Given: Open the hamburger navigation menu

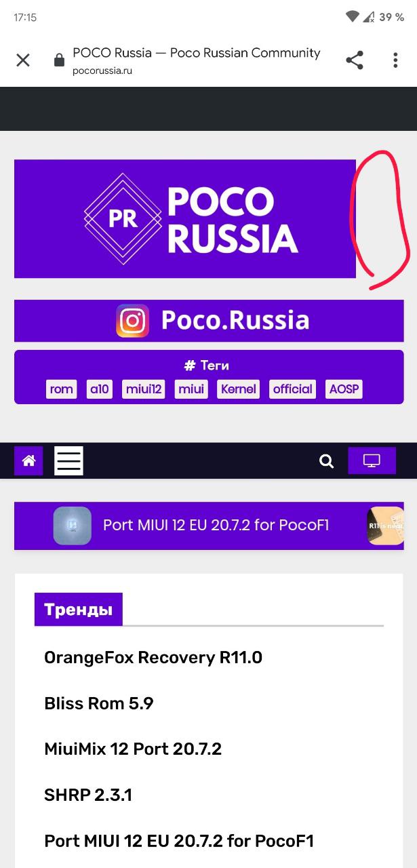Looking at the screenshot, I should tap(68, 460).
